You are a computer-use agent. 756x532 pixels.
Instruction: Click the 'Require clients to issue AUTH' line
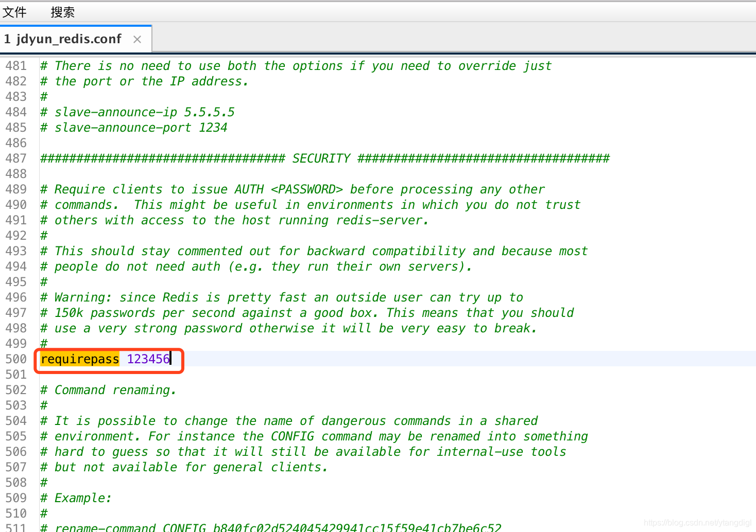click(x=293, y=189)
